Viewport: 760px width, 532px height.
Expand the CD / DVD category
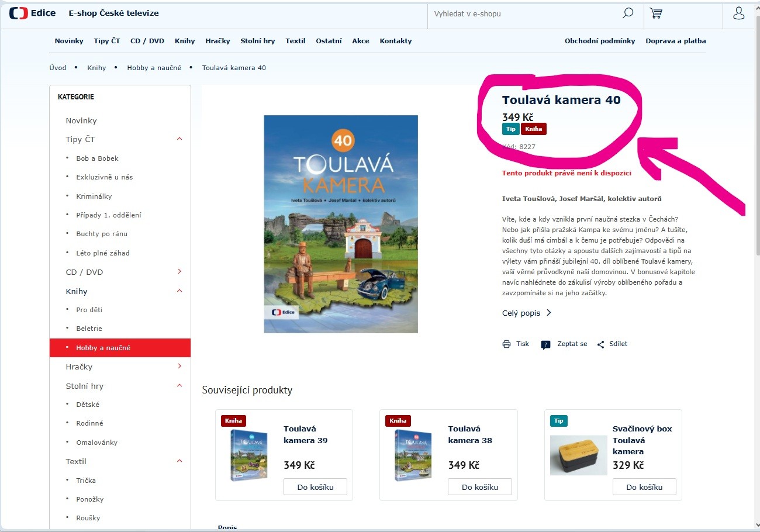click(x=179, y=271)
